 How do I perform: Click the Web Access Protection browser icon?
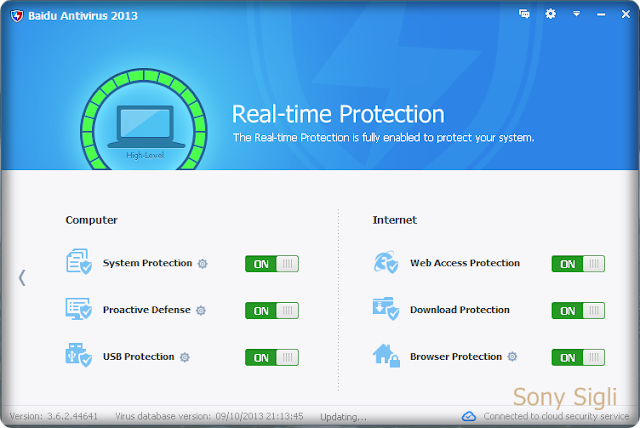pos(385,262)
